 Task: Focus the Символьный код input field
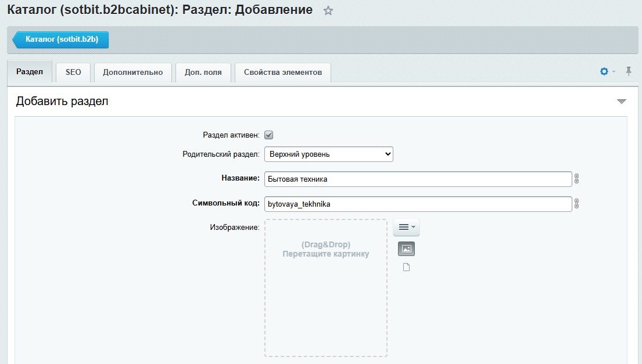(x=418, y=204)
